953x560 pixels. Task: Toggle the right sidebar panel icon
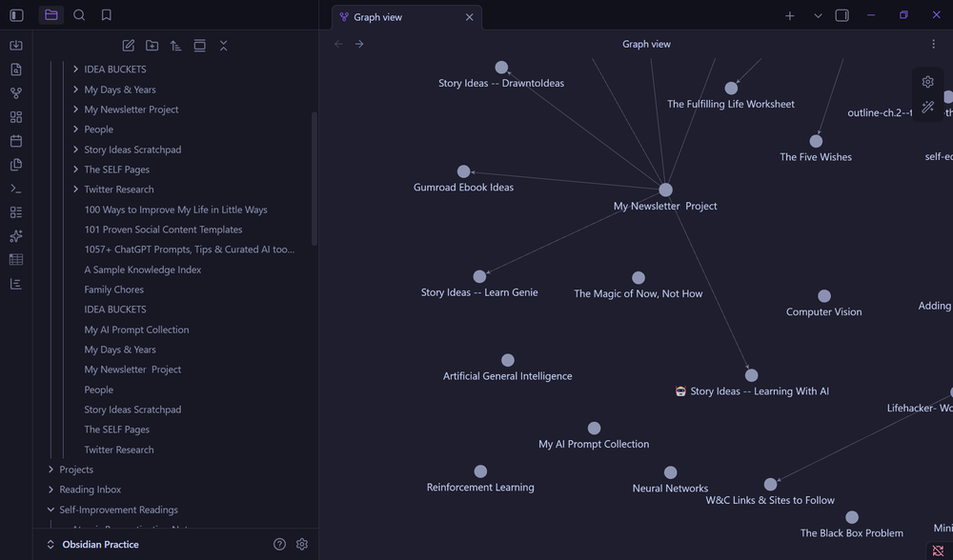click(x=841, y=16)
